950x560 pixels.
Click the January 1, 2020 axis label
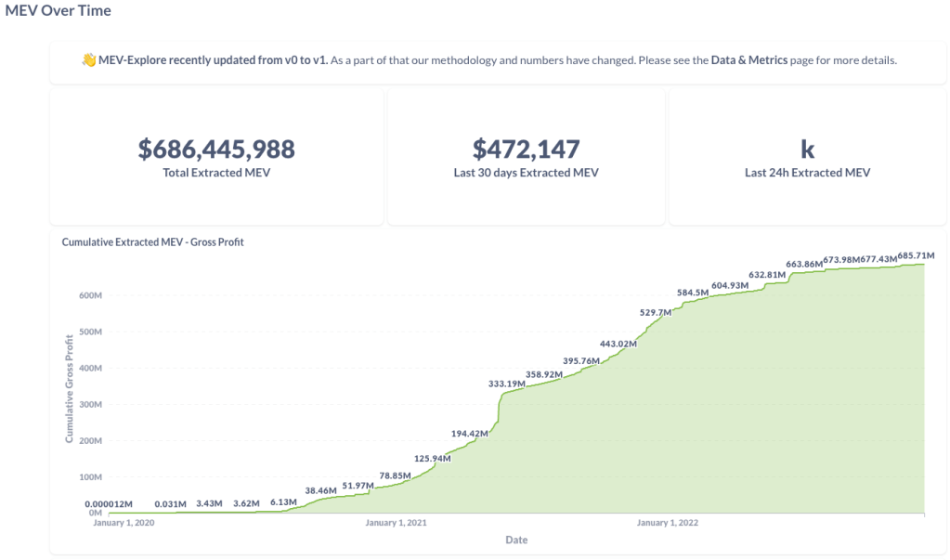tap(125, 523)
